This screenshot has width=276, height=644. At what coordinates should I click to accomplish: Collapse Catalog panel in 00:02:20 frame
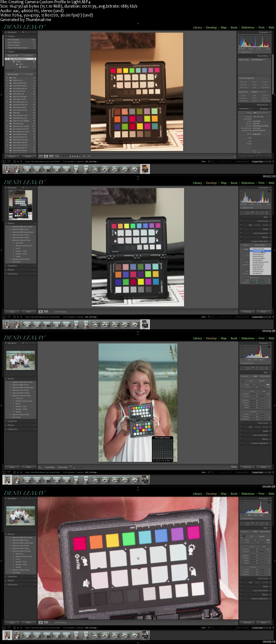[x=6, y=36]
